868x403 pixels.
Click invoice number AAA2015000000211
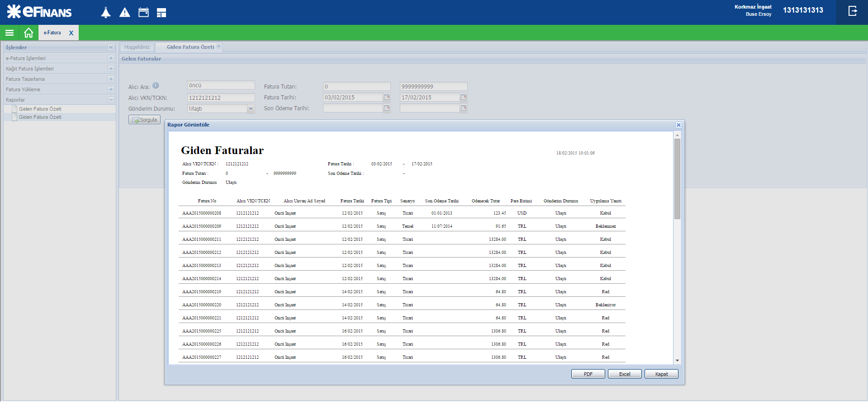pyautogui.click(x=202, y=239)
